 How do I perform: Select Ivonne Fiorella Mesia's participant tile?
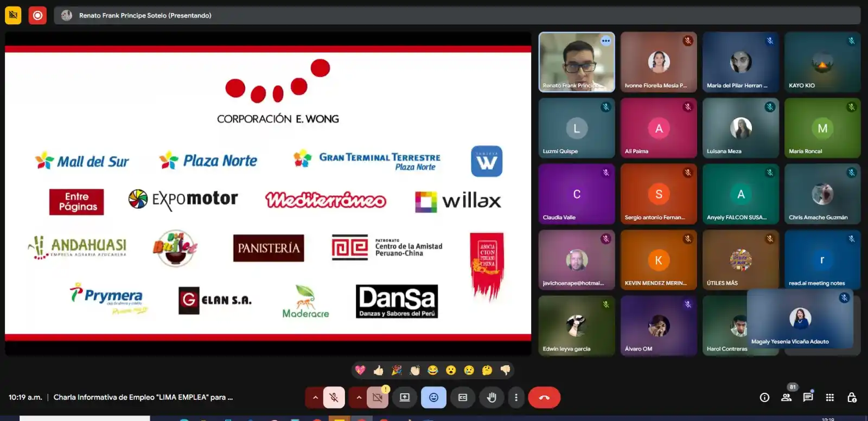point(659,62)
